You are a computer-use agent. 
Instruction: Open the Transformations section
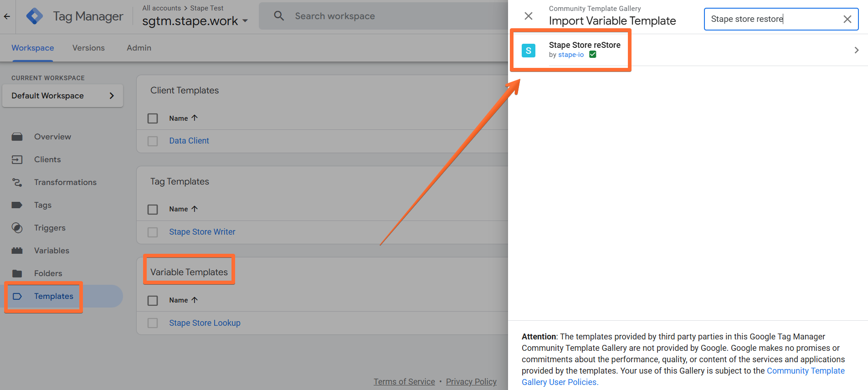click(x=65, y=182)
